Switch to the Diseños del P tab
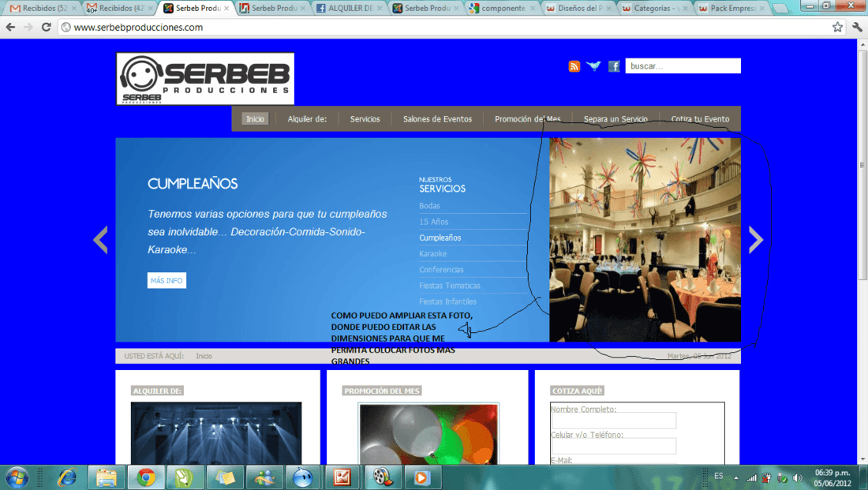 (x=578, y=9)
